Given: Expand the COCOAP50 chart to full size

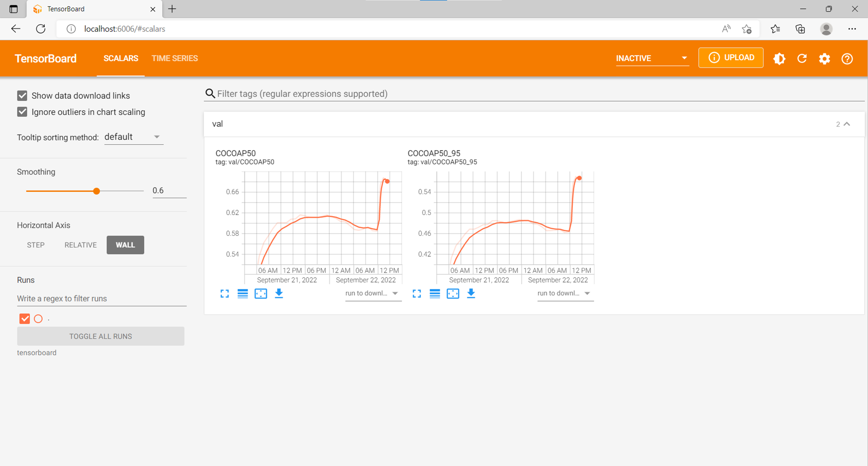Looking at the screenshot, I should (225, 293).
